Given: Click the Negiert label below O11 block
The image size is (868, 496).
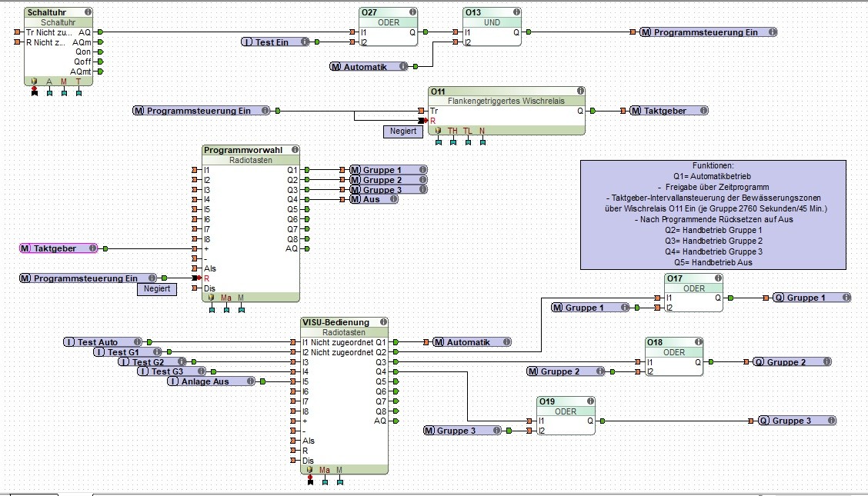Looking at the screenshot, I should pyautogui.click(x=403, y=131).
